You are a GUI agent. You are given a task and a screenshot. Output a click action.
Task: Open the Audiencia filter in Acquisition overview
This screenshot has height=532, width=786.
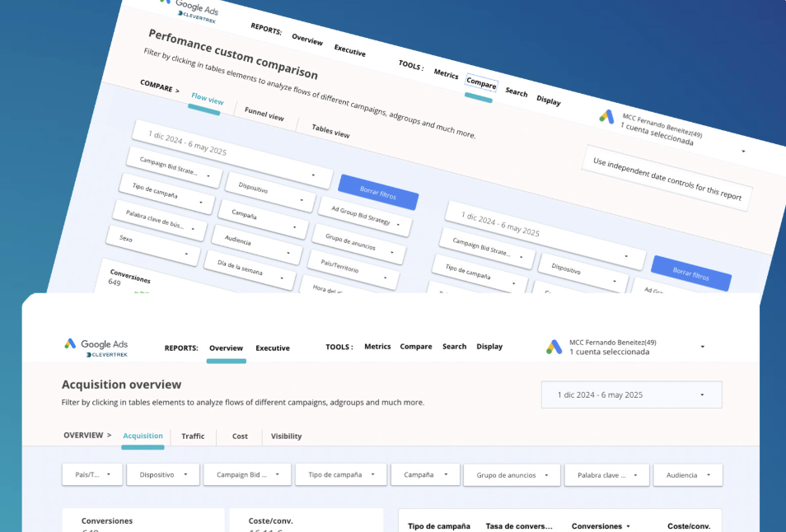(688, 475)
